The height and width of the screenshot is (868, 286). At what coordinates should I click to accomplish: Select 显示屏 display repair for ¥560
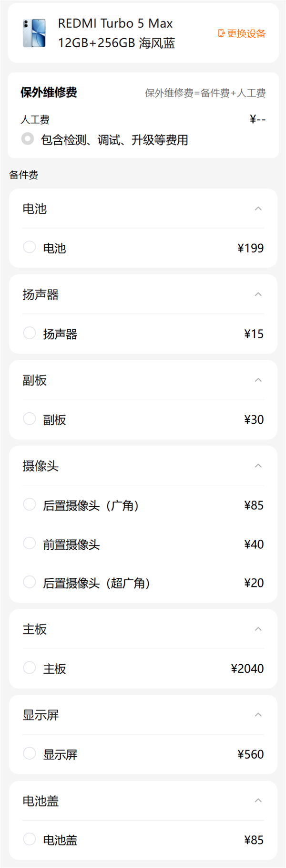click(29, 754)
